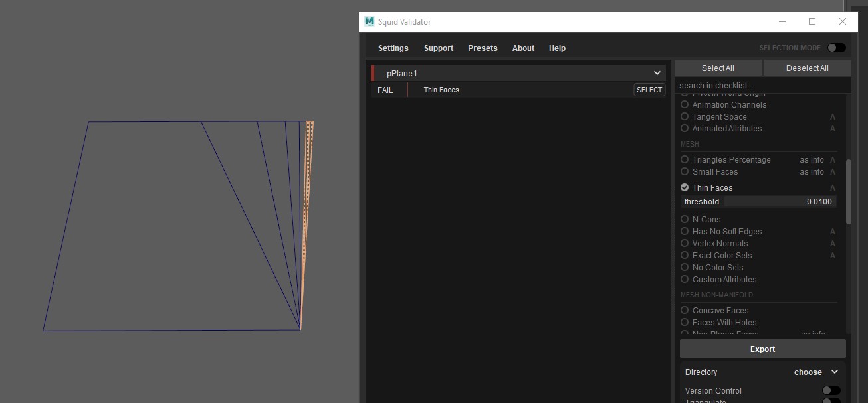Screen dimensions: 868x403
Task: Enable the Faces With Holes check
Action: [685, 322]
